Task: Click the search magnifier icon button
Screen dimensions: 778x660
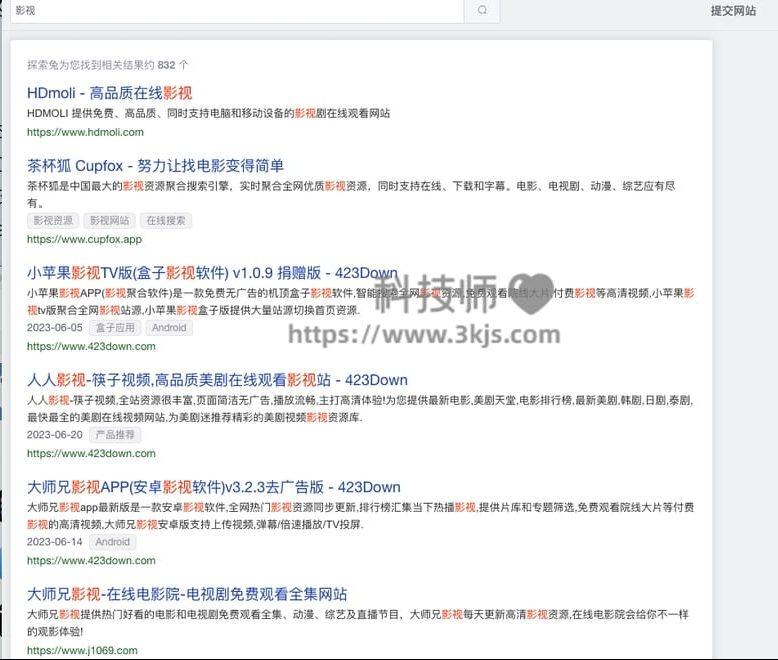Action: [x=482, y=10]
